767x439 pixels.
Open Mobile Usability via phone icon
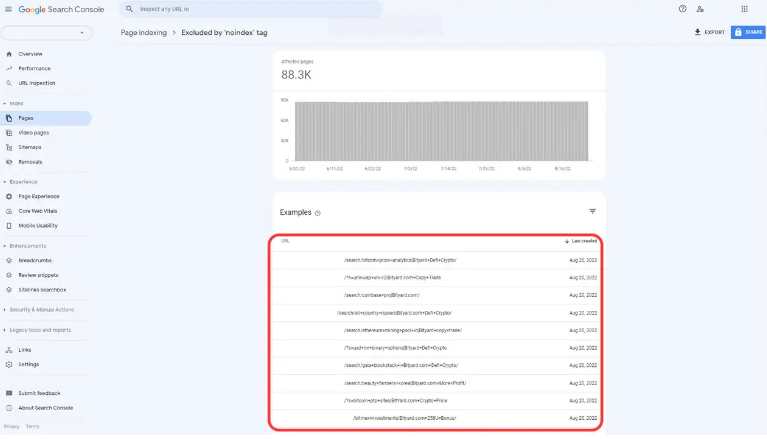click(x=9, y=226)
